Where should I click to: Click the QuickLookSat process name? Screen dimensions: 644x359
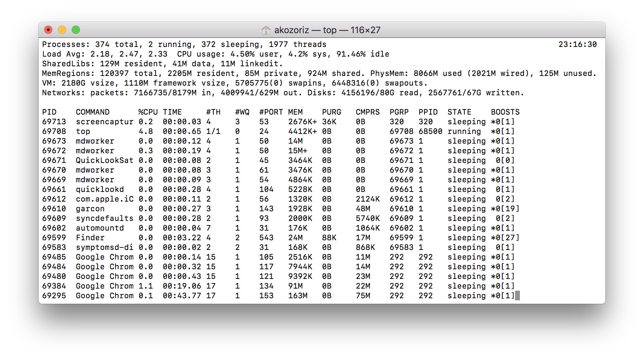[x=104, y=161]
